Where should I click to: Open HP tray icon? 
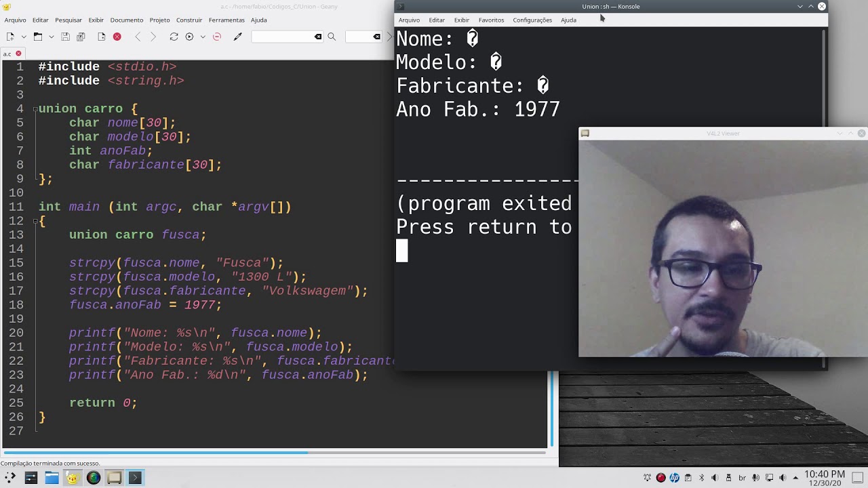[674, 478]
